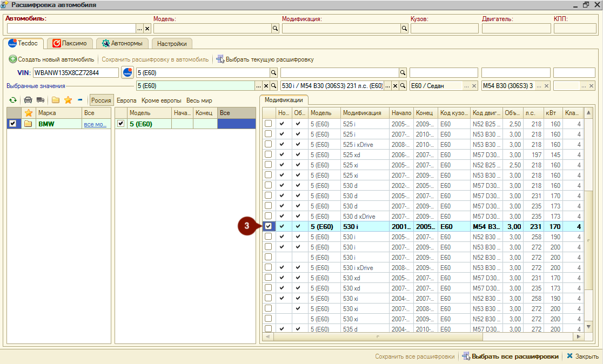The width and height of the screenshot is (603, 364).
Task: Open the Автомобиль field ellipsis selector
Action: pyautogui.click(x=139, y=29)
